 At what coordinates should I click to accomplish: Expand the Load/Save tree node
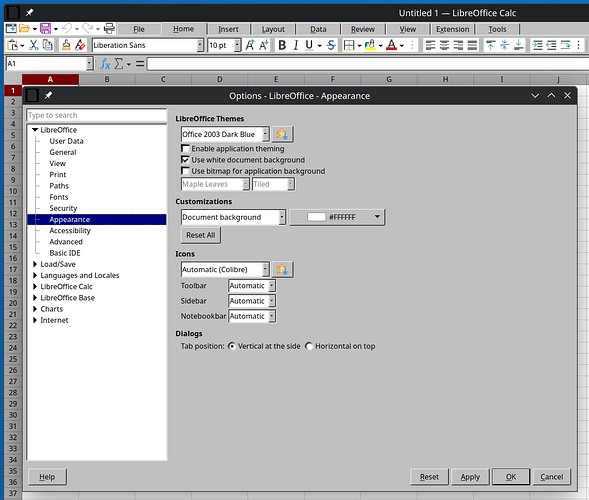coord(35,264)
